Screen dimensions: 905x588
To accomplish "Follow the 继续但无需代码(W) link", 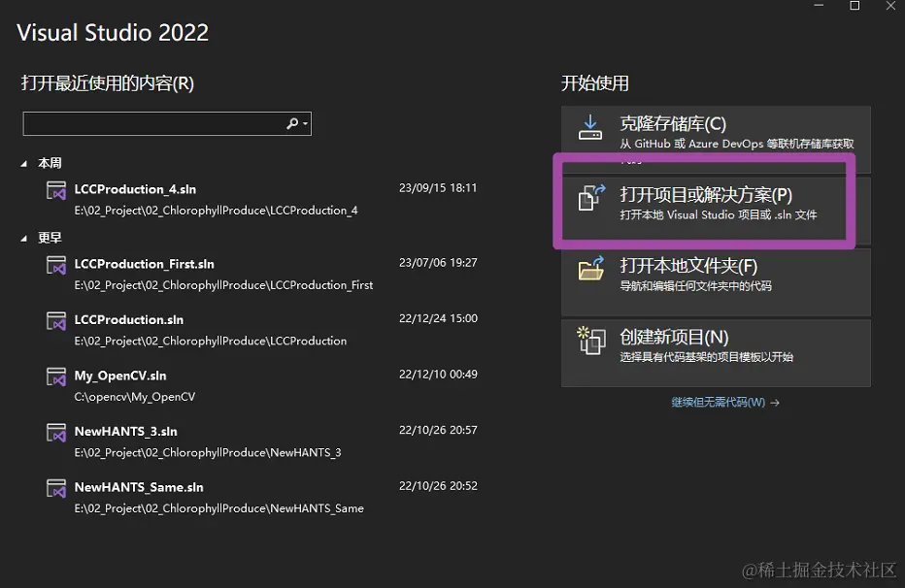I will point(725,403).
